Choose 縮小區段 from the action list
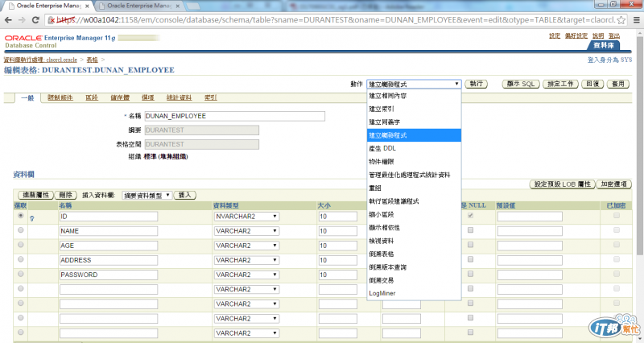This screenshot has width=644, height=343. 414,214
